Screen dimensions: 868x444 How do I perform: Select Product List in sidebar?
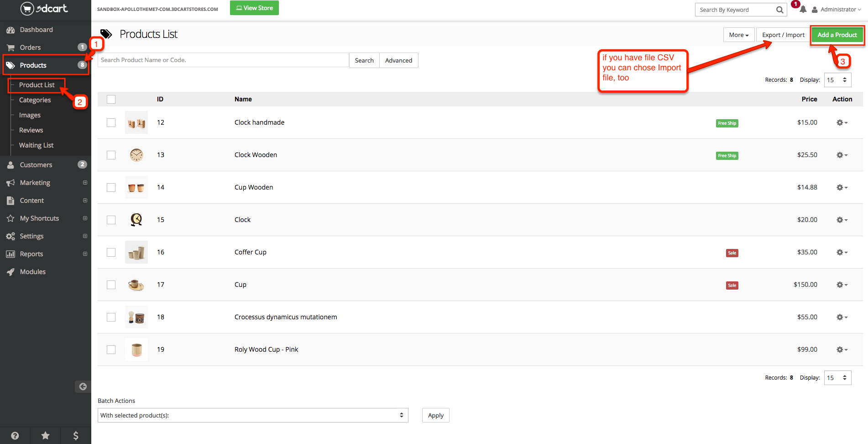coord(37,85)
